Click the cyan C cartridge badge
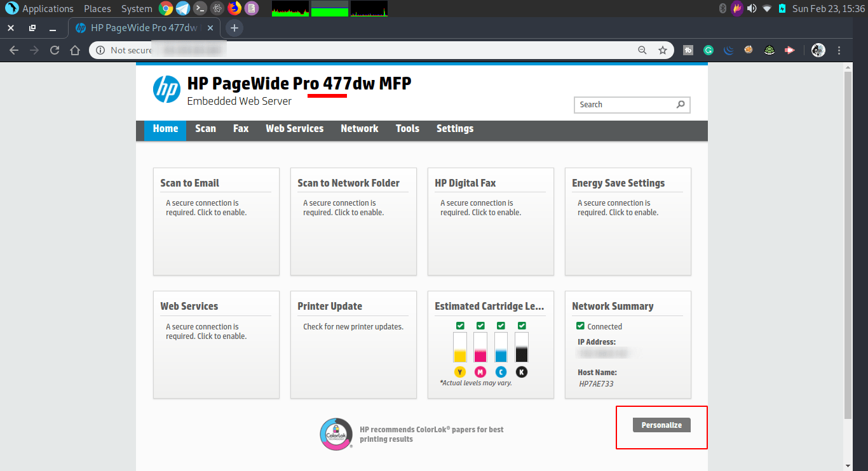Image resolution: width=868 pixels, height=471 pixels. (501, 372)
